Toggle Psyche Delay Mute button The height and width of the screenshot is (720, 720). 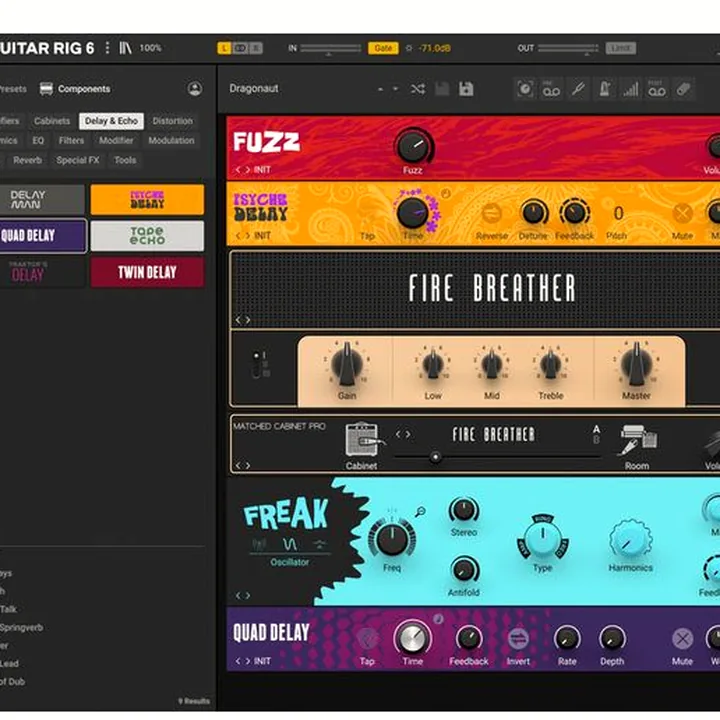[x=682, y=214]
